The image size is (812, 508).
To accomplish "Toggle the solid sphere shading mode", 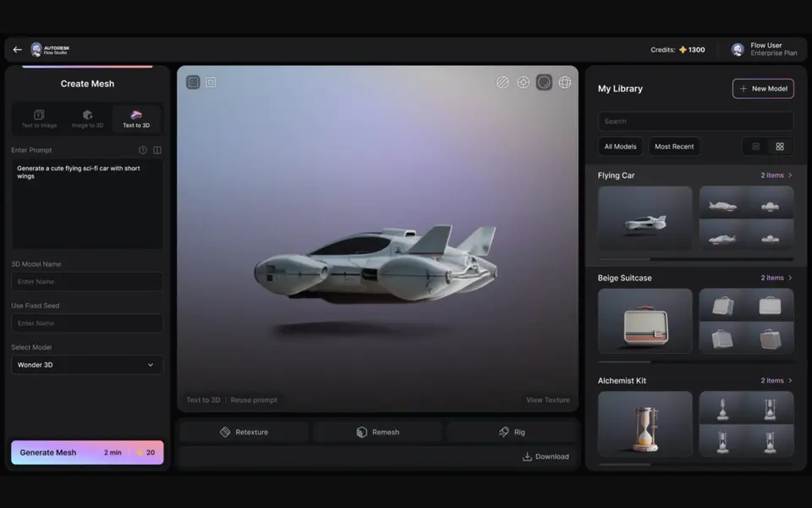I will point(544,82).
